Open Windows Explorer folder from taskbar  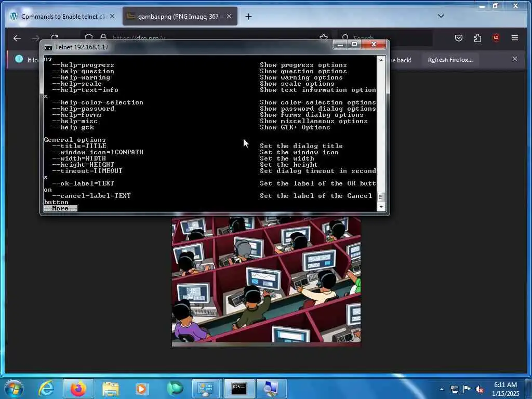coord(111,389)
